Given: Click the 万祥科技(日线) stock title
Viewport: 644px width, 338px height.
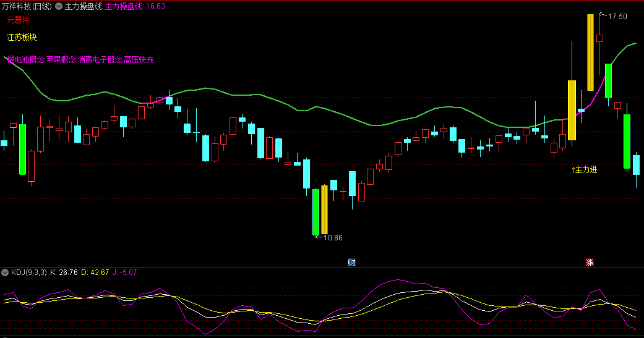Looking at the screenshot, I should pos(27,7).
